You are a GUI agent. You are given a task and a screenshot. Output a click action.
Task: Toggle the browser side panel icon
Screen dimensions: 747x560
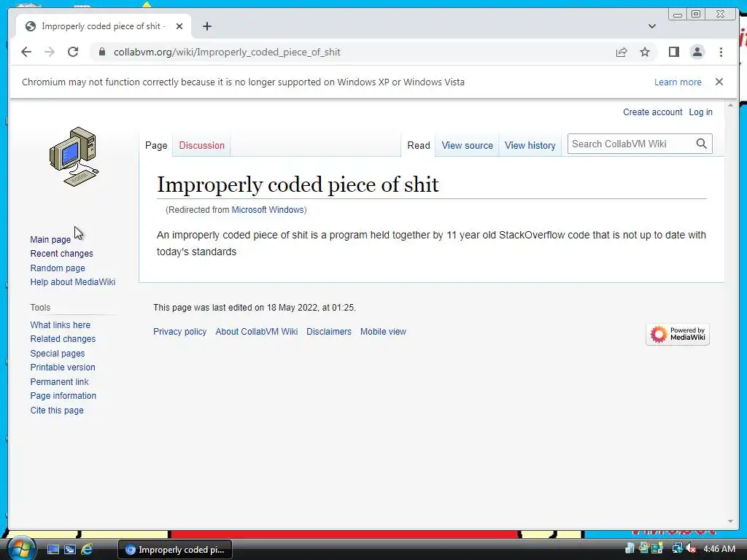pyautogui.click(x=673, y=52)
